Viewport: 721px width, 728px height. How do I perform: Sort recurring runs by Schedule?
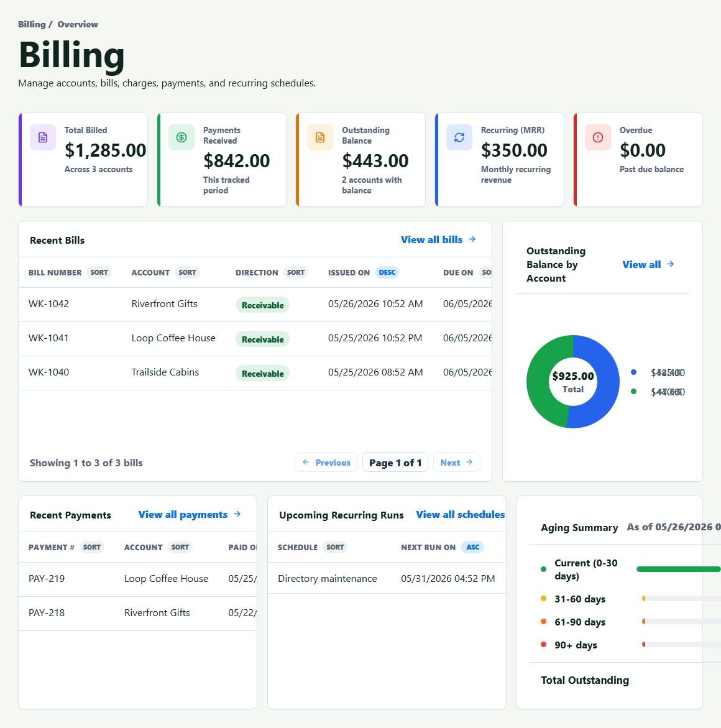click(x=335, y=547)
